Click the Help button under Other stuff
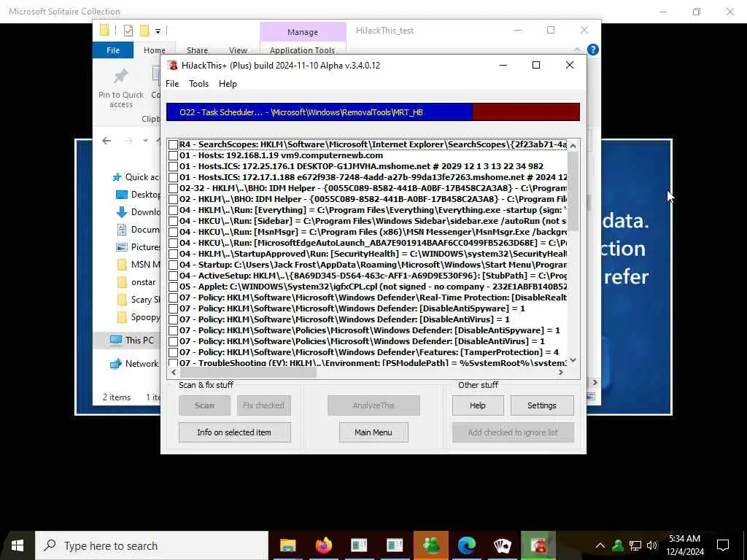Image resolution: width=747 pixels, height=560 pixels. click(477, 405)
